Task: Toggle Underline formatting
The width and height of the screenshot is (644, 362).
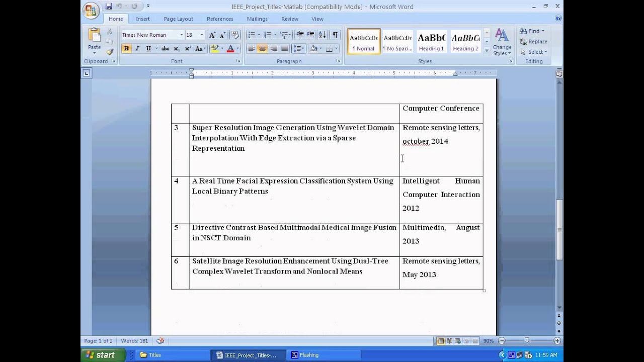Action: point(148,49)
